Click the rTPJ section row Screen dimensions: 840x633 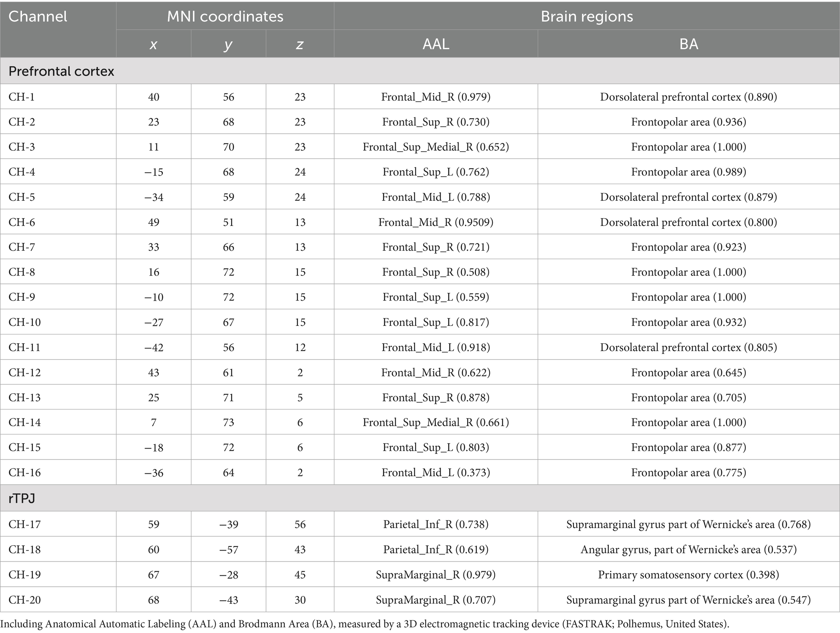[22, 498]
